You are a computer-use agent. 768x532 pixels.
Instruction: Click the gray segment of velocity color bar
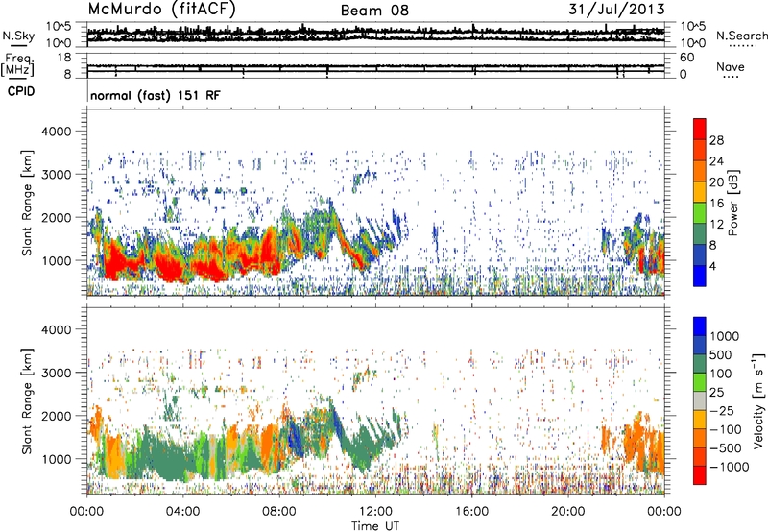699,401
